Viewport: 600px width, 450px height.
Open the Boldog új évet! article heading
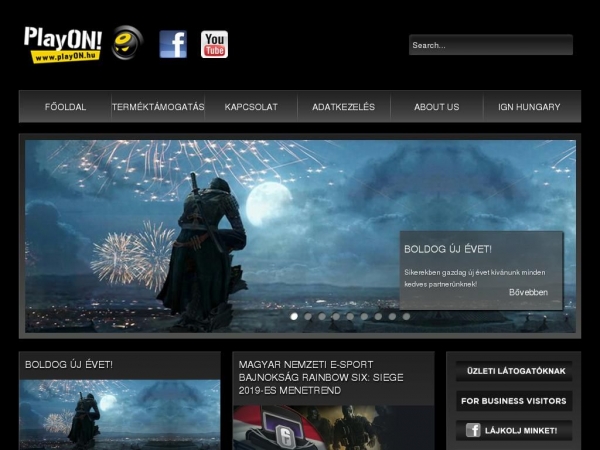coord(69,365)
